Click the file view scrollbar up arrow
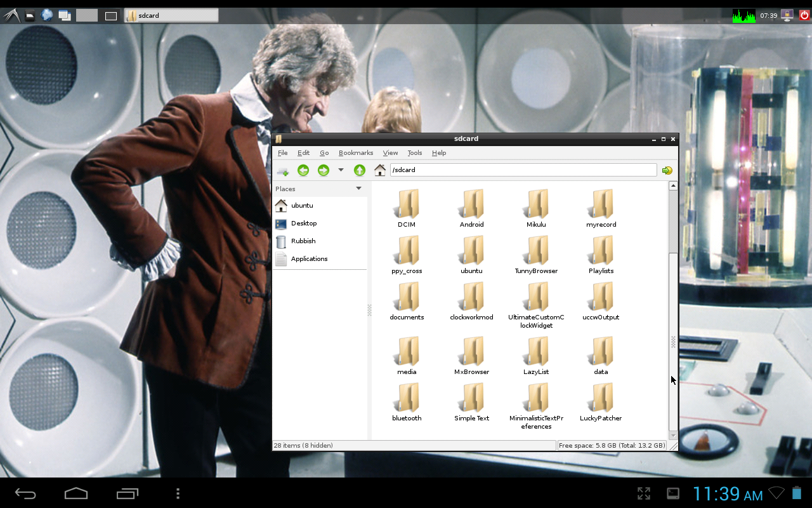The image size is (812, 508). 673,186
